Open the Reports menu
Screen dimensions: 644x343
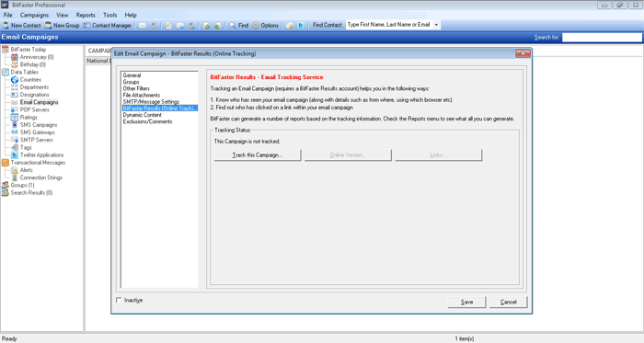point(86,16)
